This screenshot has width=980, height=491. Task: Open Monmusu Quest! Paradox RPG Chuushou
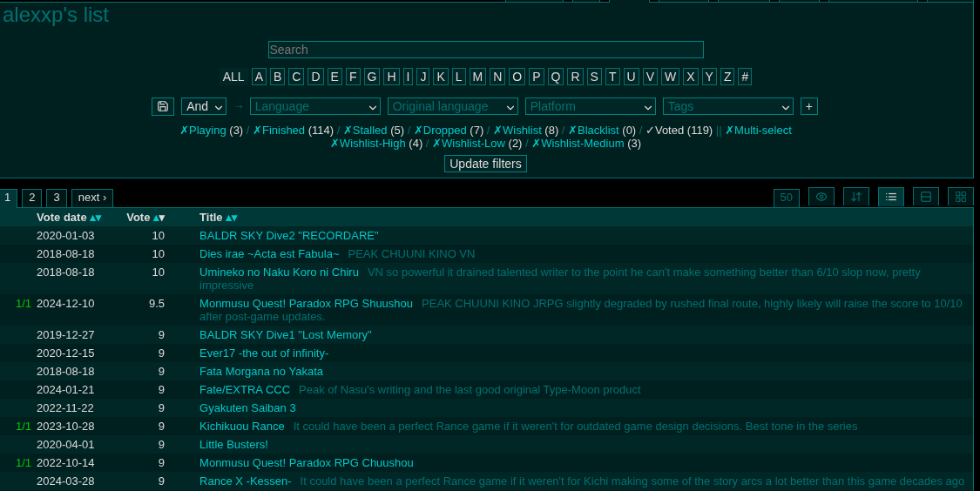[x=307, y=463]
